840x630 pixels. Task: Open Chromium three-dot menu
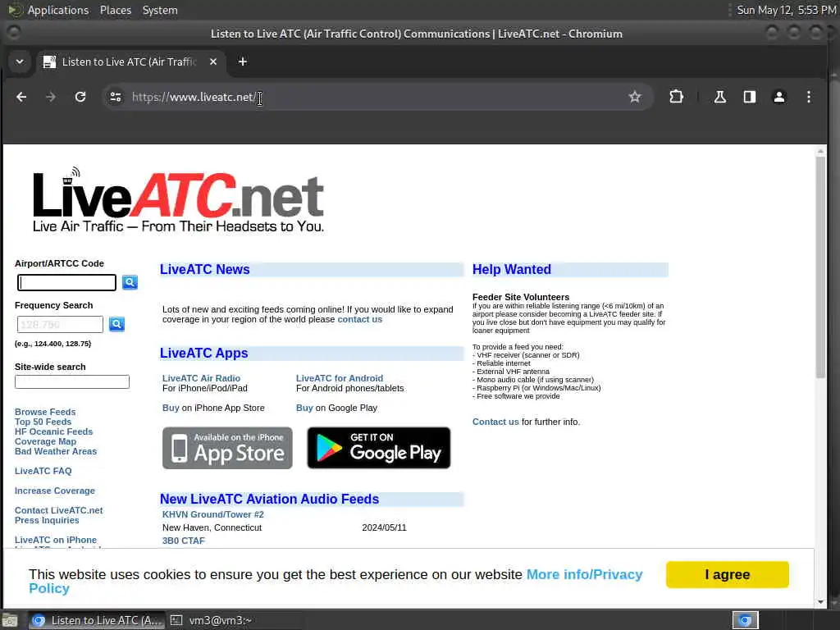click(x=809, y=97)
